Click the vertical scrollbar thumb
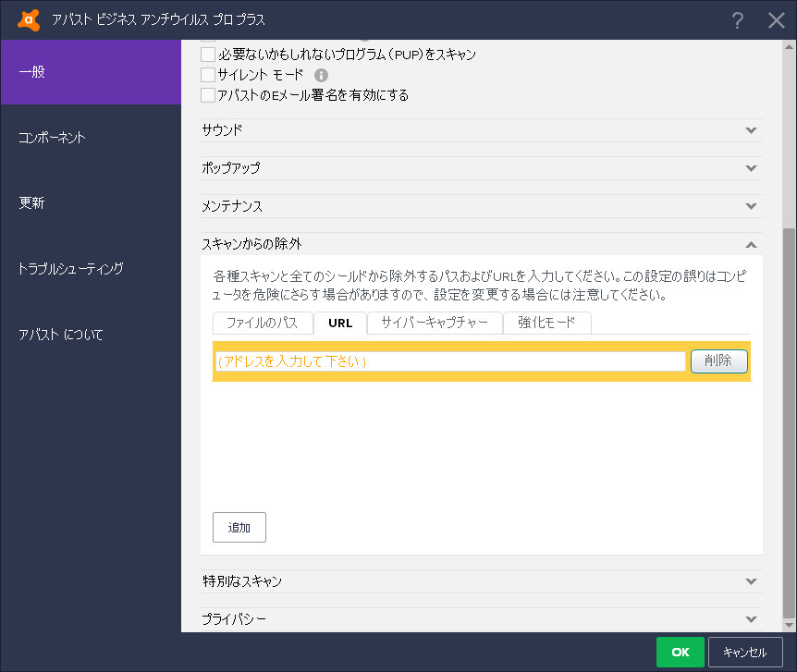 point(789,423)
